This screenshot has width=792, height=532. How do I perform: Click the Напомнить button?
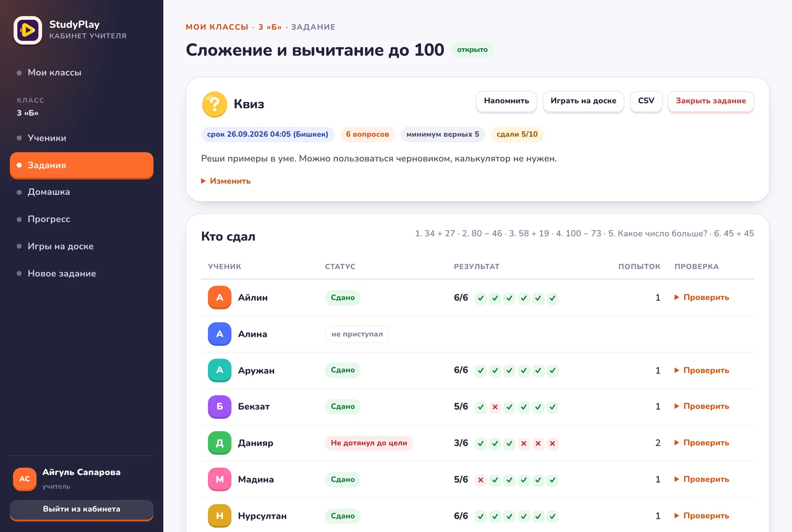[506, 101]
